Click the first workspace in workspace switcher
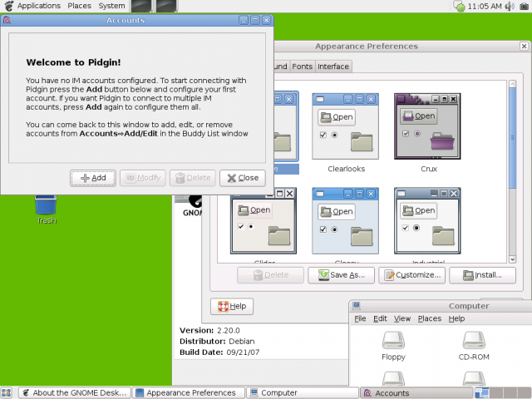This screenshot has width=532, height=399. (482, 393)
